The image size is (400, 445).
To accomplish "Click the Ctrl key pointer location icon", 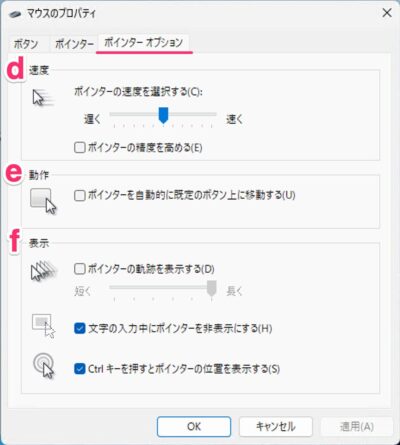I will point(44,366).
